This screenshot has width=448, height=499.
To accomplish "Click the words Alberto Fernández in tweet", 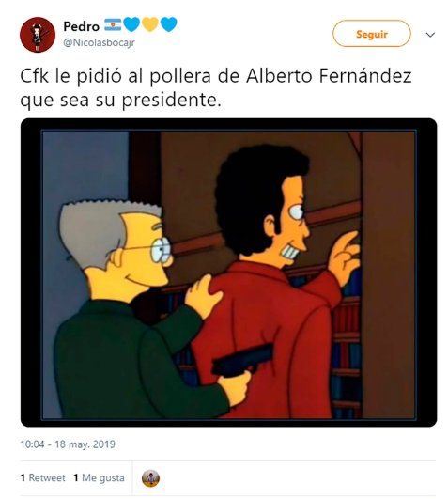I will tap(329, 76).
